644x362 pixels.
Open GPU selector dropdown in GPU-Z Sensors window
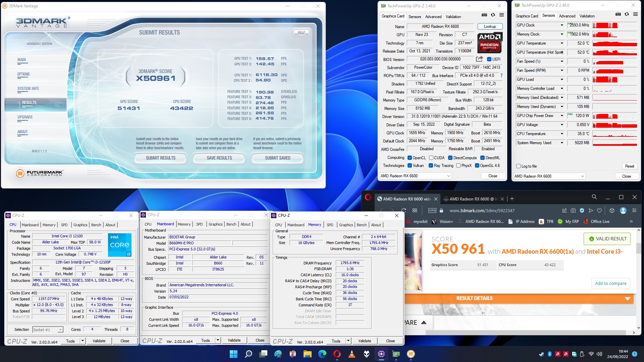coord(549,176)
